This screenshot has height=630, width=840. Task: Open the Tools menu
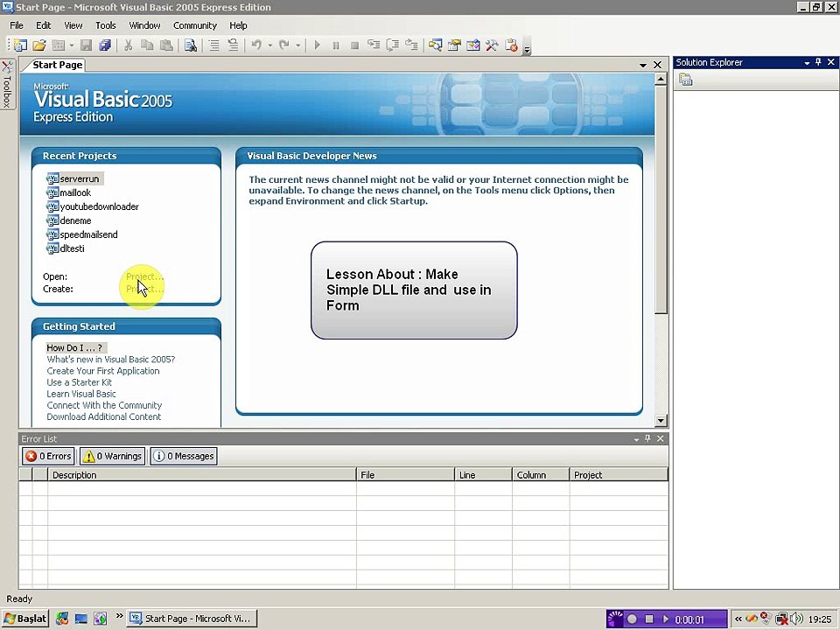[106, 25]
